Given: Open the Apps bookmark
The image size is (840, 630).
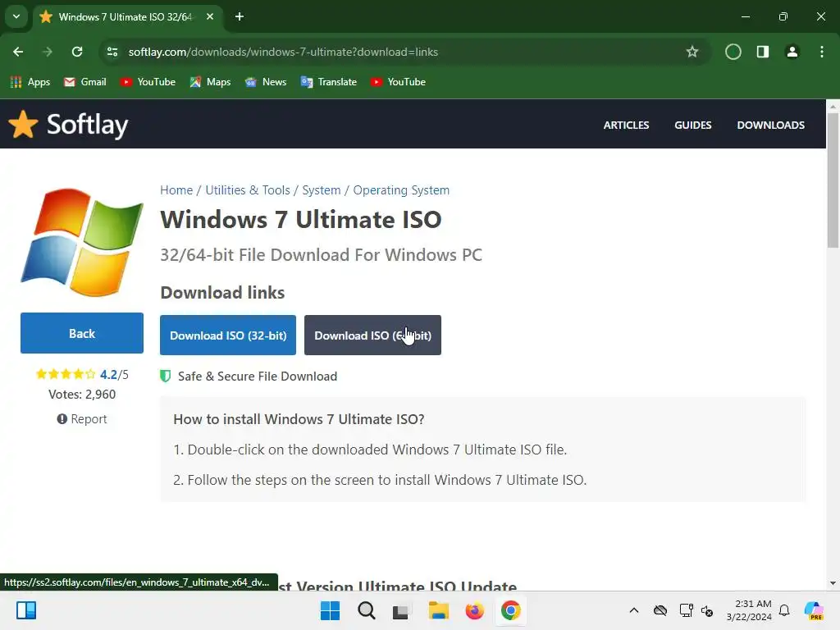Looking at the screenshot, I should (30, 82).
